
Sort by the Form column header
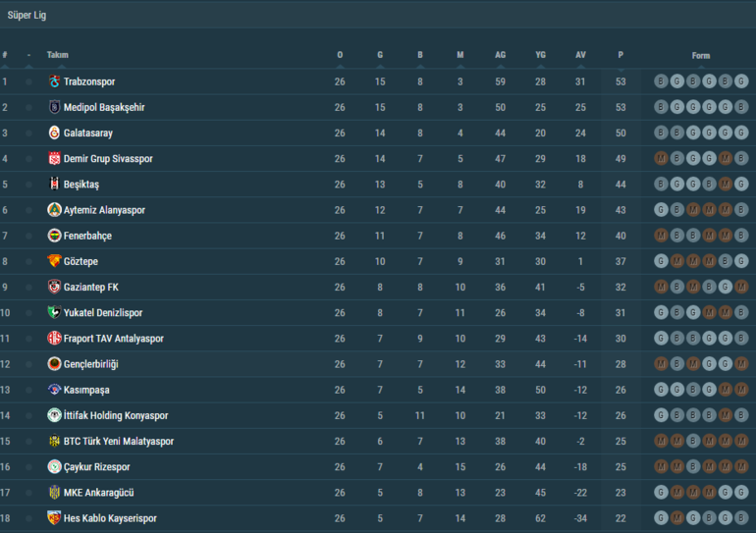point(700,56)
